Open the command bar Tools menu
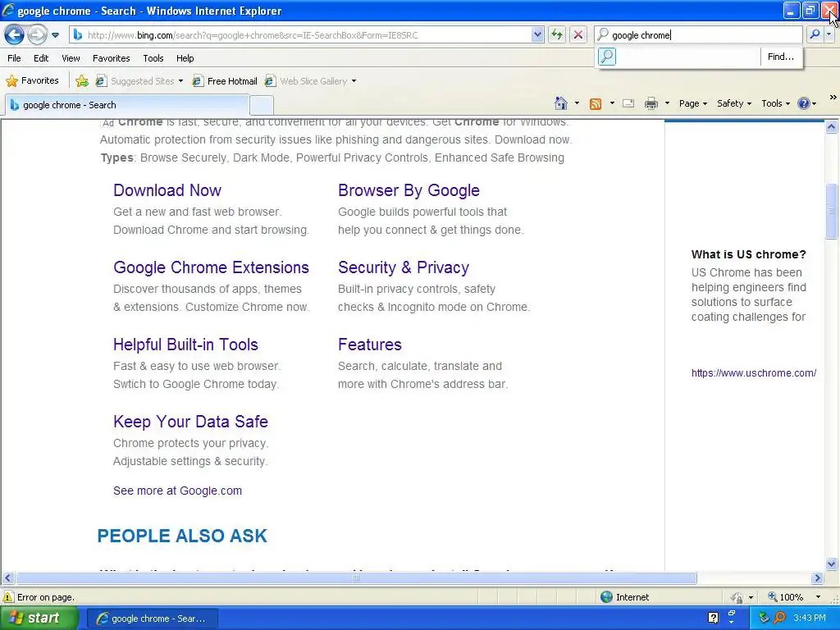840x630 pixels. click(x=775, y=103)
